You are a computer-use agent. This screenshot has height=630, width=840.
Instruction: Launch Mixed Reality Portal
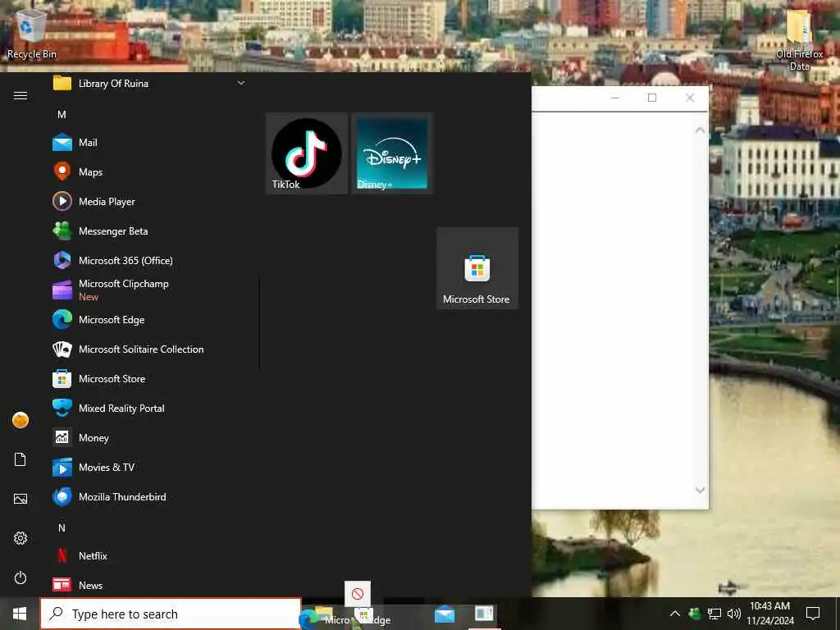(149, 409)
